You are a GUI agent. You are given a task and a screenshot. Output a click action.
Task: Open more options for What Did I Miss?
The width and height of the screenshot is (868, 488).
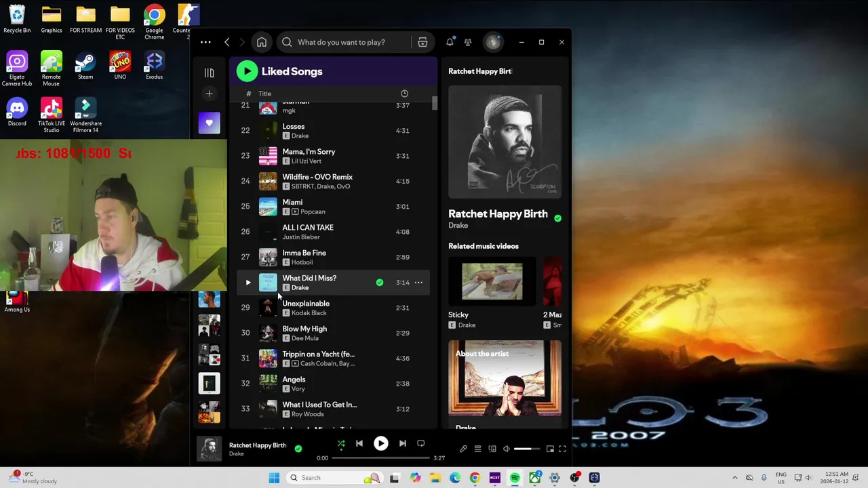418,283
